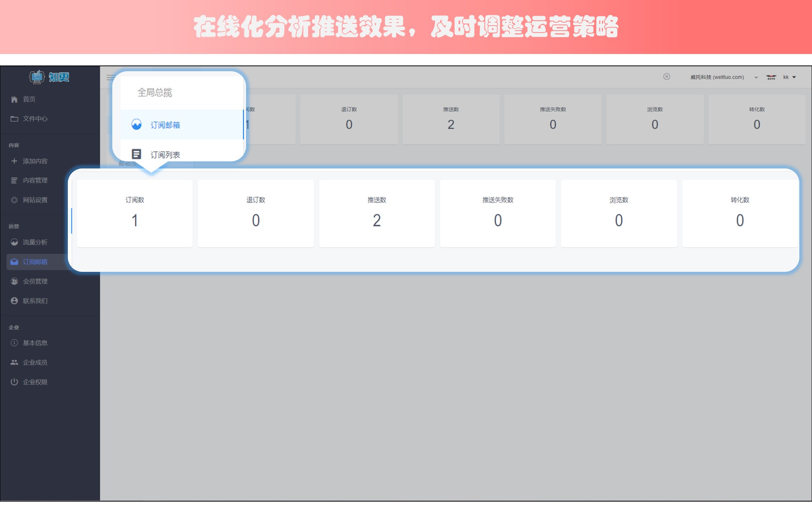Open the kk user menu arrow

[794, 77]
